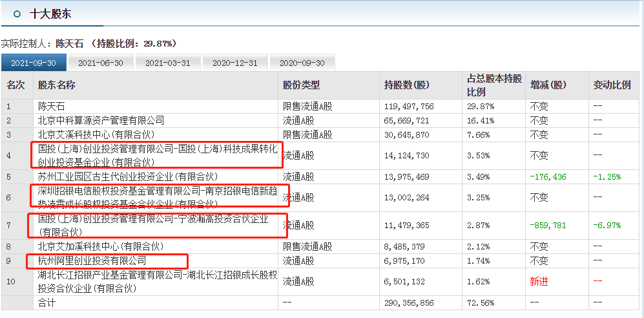Click share count 65,669,721
Screen dimensions: 644x318
[406, 120]
